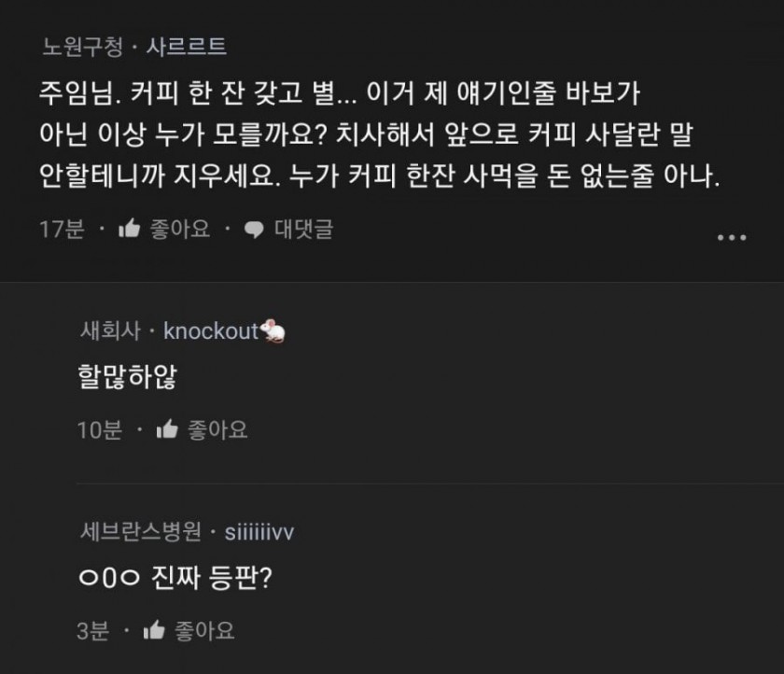Open the siiiiiivv username link
The width and height of the screenshot is (784, 674).
pyautogui.click(x=259, y=532)
